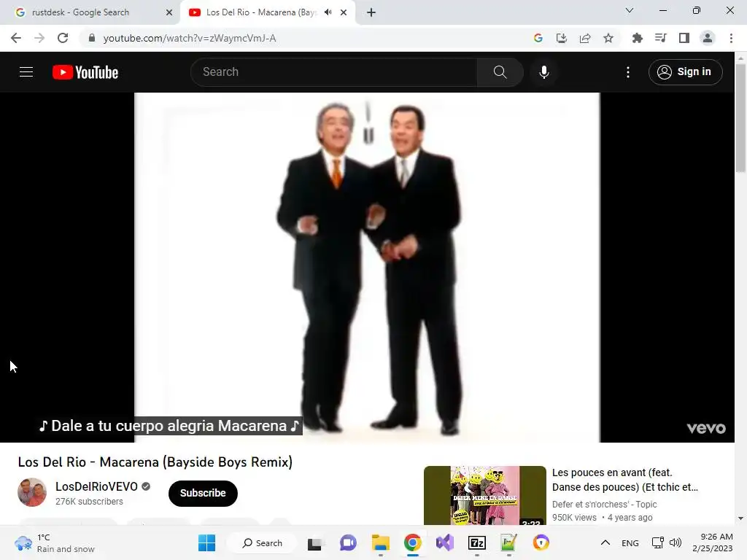Open File Explorer from the taskbar

(381, 542)
